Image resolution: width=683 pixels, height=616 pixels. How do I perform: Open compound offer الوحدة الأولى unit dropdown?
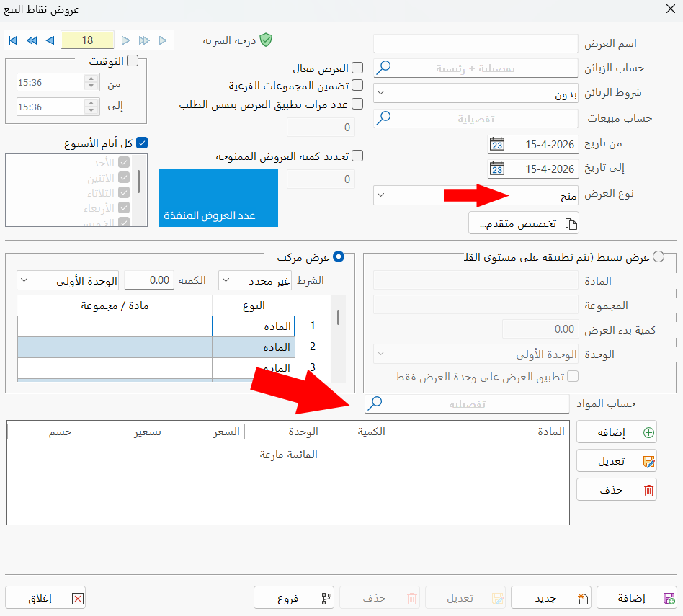(x=68, y=280)
